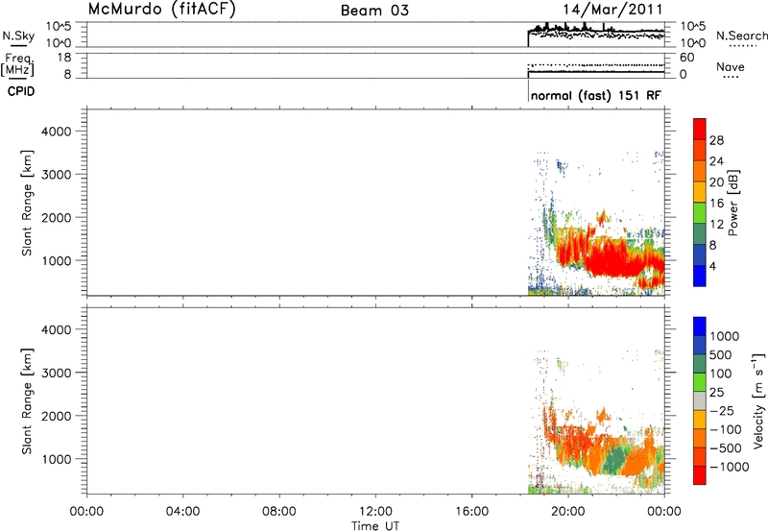Click the 60 tick label beside frequency panel
The height and width of the screenshot is (532, 768).
pyautogui.click(x=686, y=58)
